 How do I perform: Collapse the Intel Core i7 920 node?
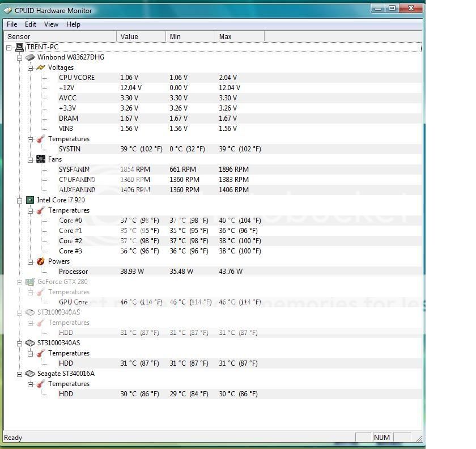click(20, 200)
